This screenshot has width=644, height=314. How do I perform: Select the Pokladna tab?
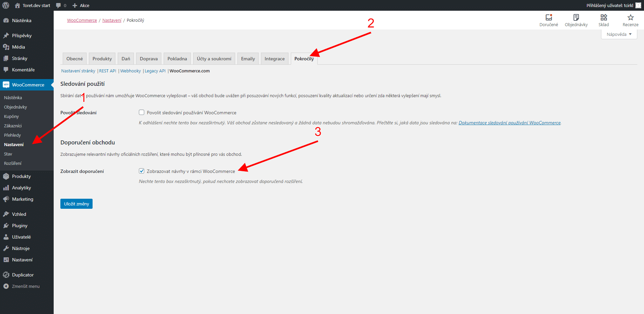coord(177,59)
